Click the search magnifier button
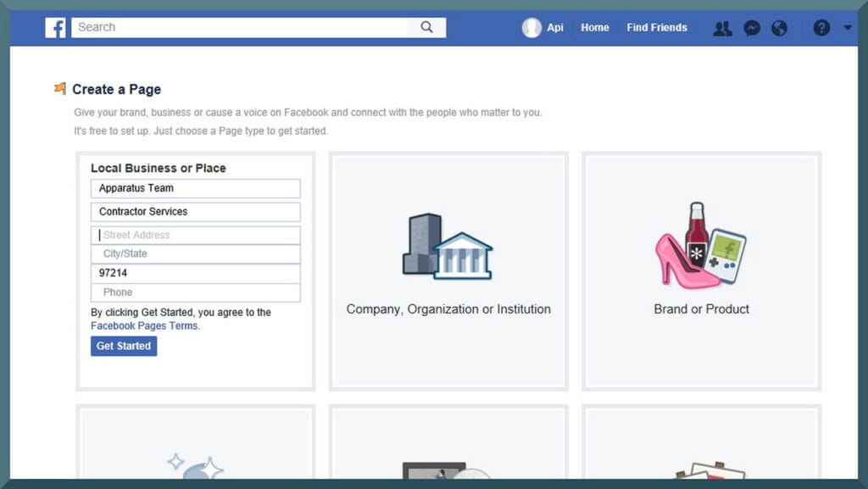This screenshot has height=489, width=868. pyautogui.click(x=427, y=27)
